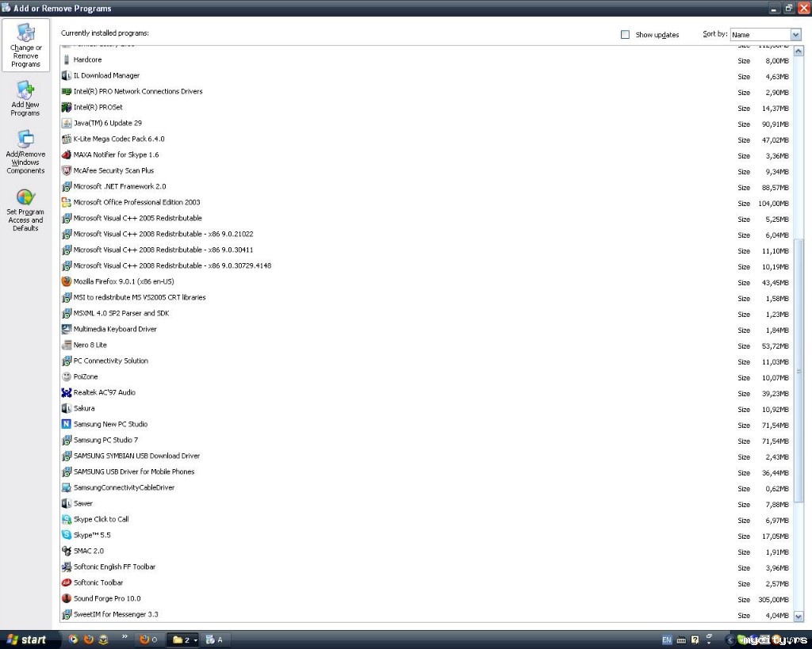Image resolution: width=812 pixels, height=649 pixels.
Task: Click the 104,00MB size value
Action: 773,204
